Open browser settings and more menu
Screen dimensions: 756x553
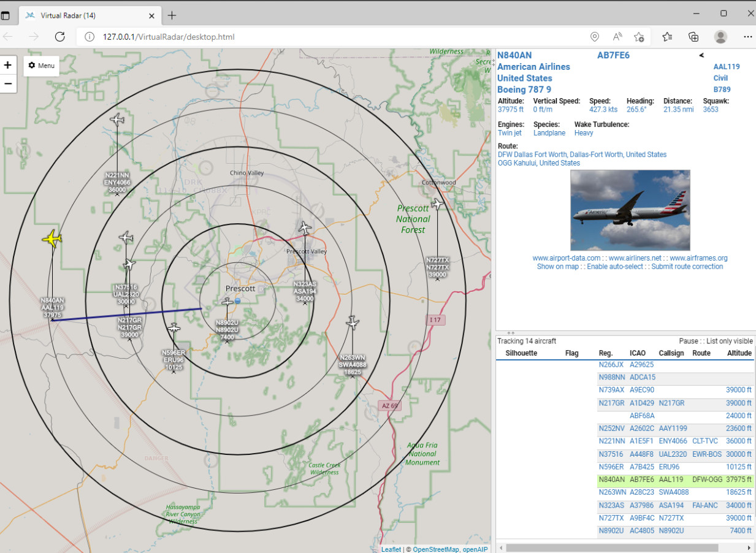[x=747, y=37]
